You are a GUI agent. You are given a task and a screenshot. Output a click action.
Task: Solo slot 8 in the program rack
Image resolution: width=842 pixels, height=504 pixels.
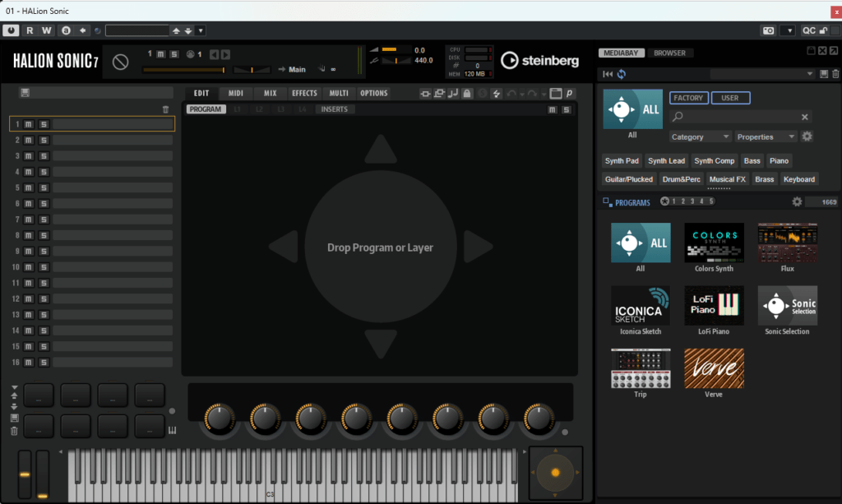click(44, 236)
